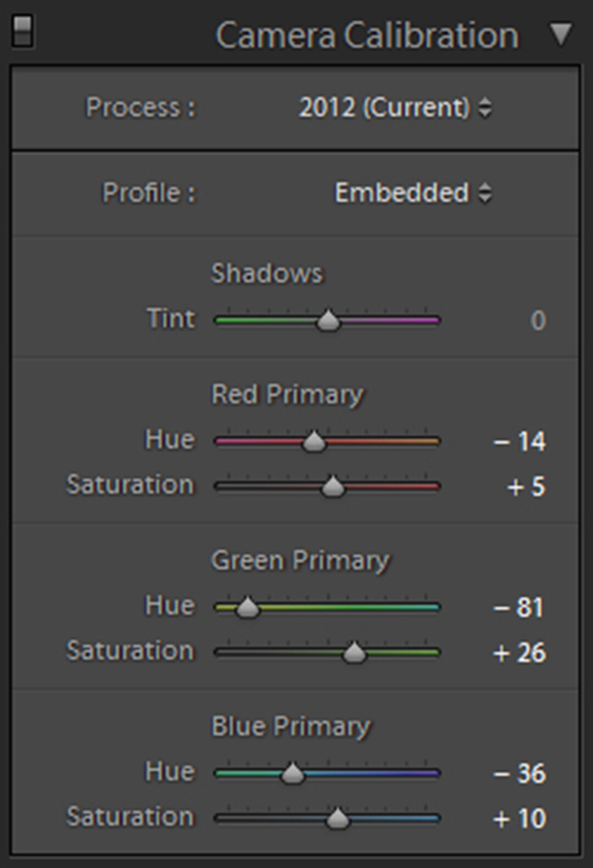Click the Green Primary Hue value -81
Viewport: 593px width, 868px height.
point(518,608)
